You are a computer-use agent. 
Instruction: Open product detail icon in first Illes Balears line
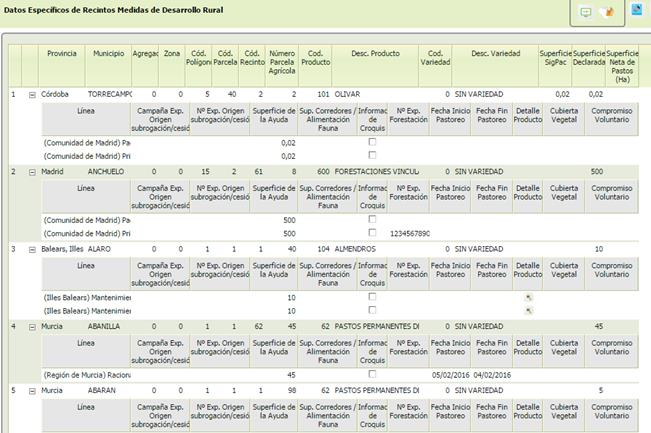(x=528, y=297)
